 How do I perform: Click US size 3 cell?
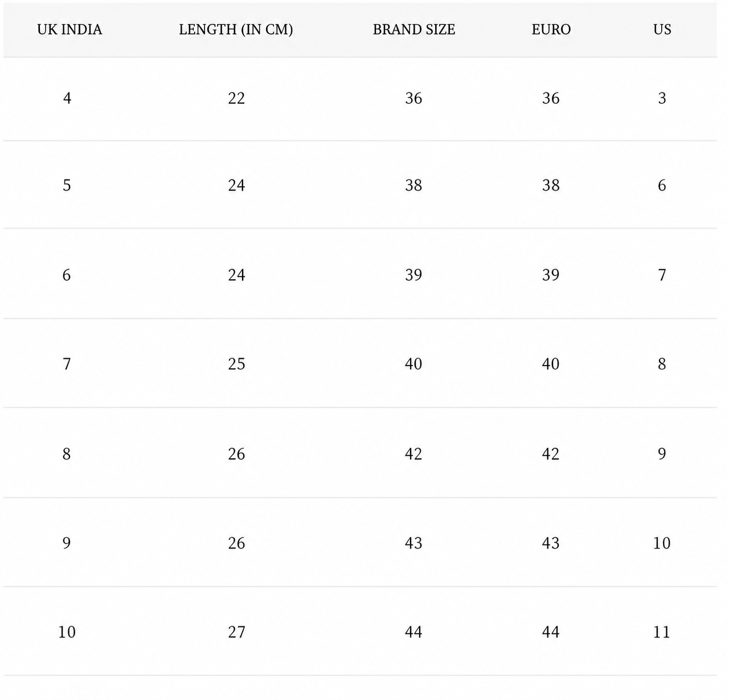pyautogui.click(x=662, y=99)
